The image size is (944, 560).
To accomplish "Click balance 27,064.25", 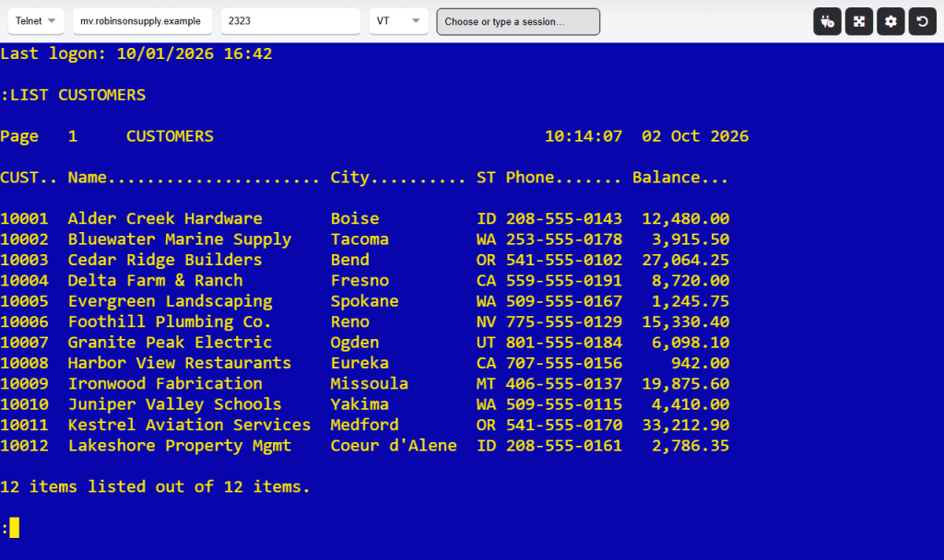I will pos(686,260).
